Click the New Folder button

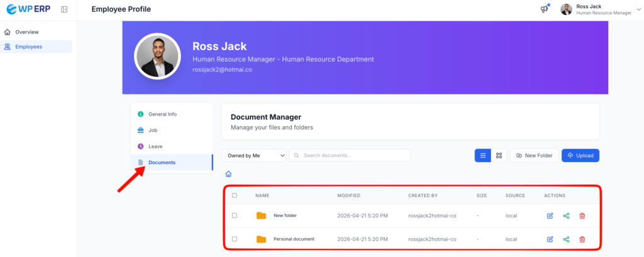[x=534, y=155]
